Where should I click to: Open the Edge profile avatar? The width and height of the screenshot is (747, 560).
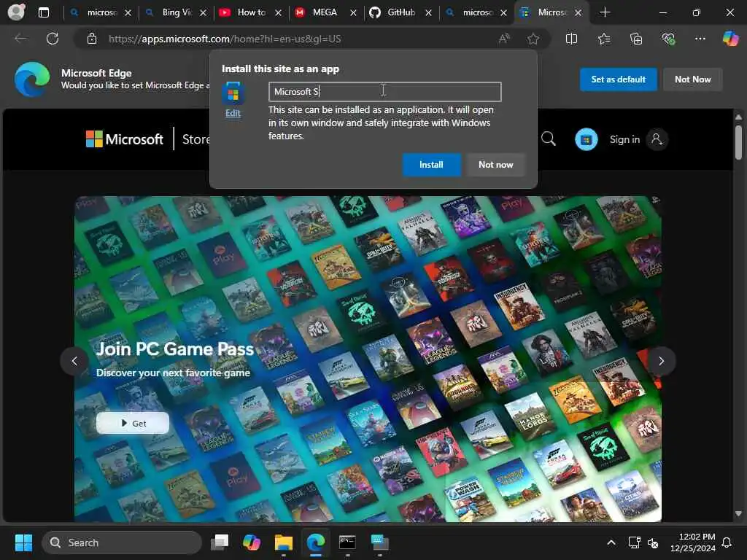[x=16, y=12]
